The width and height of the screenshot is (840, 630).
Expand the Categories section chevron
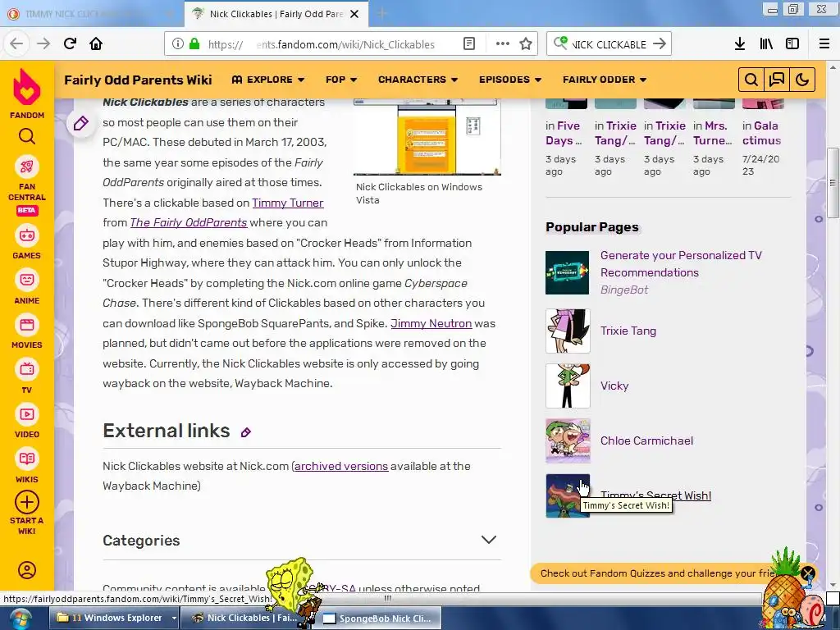(x=489, y=540)
